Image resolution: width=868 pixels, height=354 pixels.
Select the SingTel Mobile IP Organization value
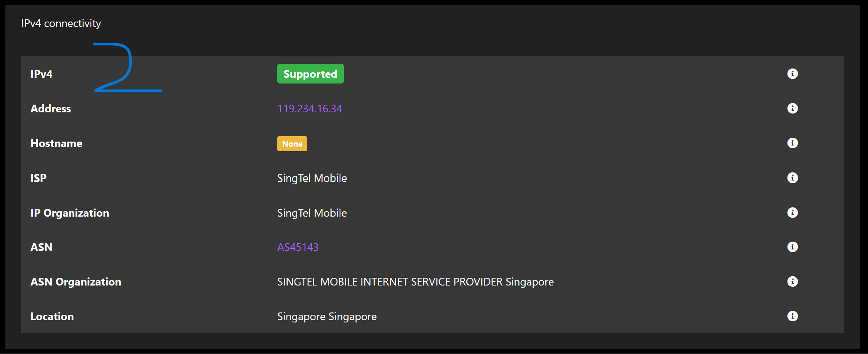[312, 213]
